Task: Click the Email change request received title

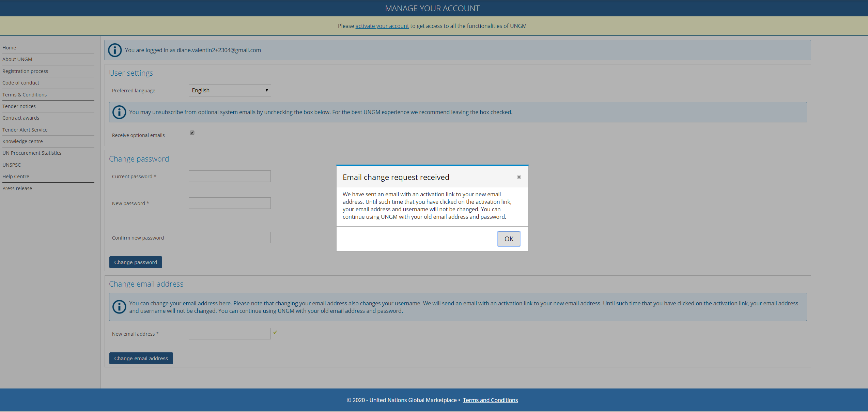Action: 396,177
